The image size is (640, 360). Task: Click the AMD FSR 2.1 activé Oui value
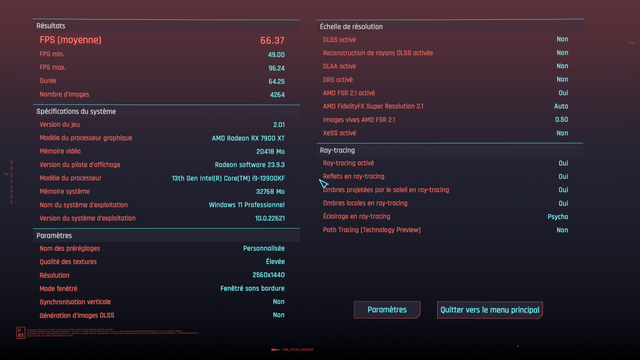pos(563,93)
